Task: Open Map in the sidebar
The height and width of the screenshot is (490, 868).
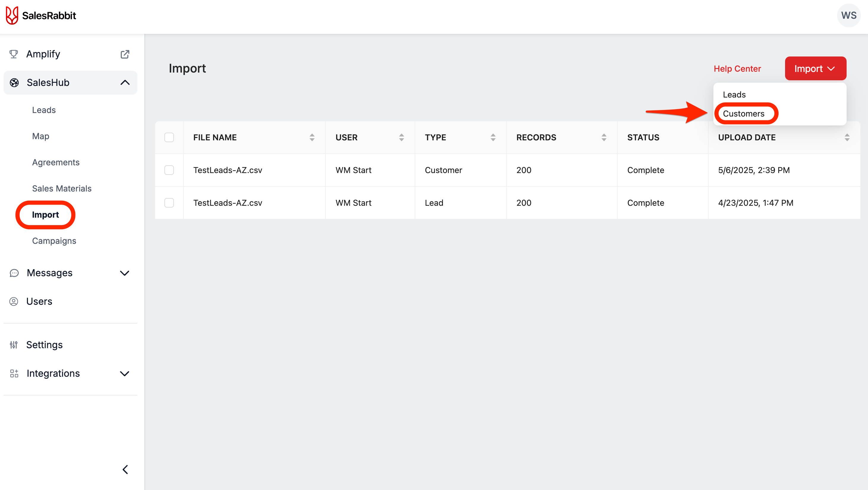Action: tap(41, 136)
